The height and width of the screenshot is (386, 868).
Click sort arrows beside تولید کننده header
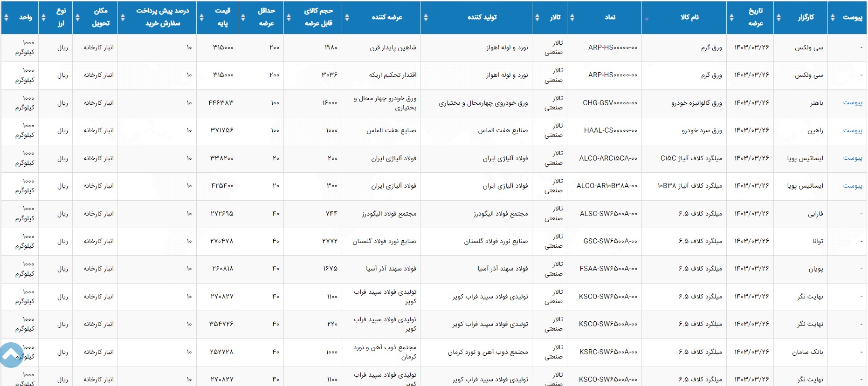[426, 17]
